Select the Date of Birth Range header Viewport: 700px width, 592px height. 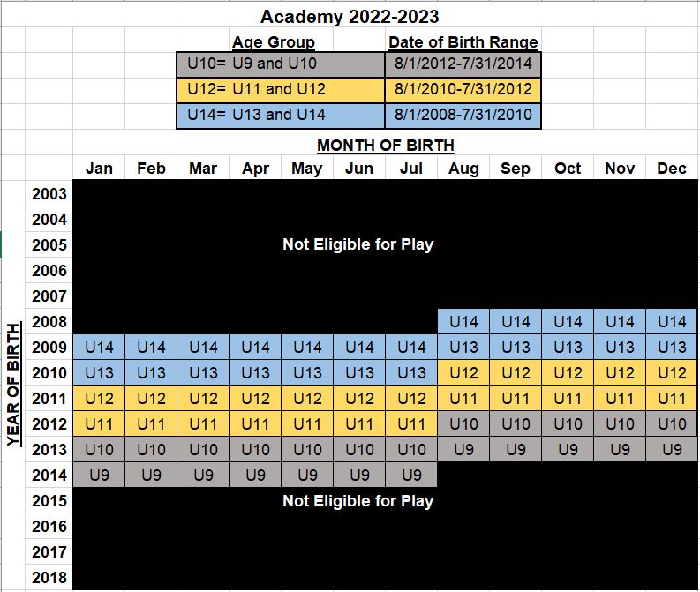(x=463, y=41)
